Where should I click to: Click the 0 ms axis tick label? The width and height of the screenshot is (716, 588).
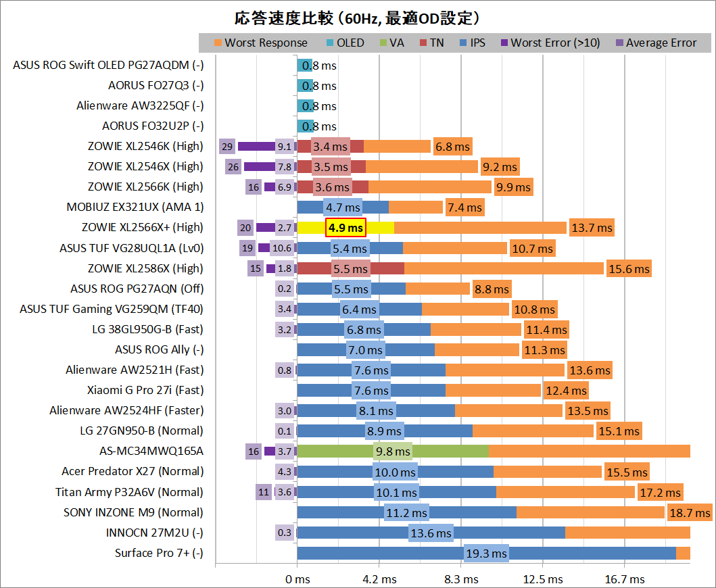(297, 579)
